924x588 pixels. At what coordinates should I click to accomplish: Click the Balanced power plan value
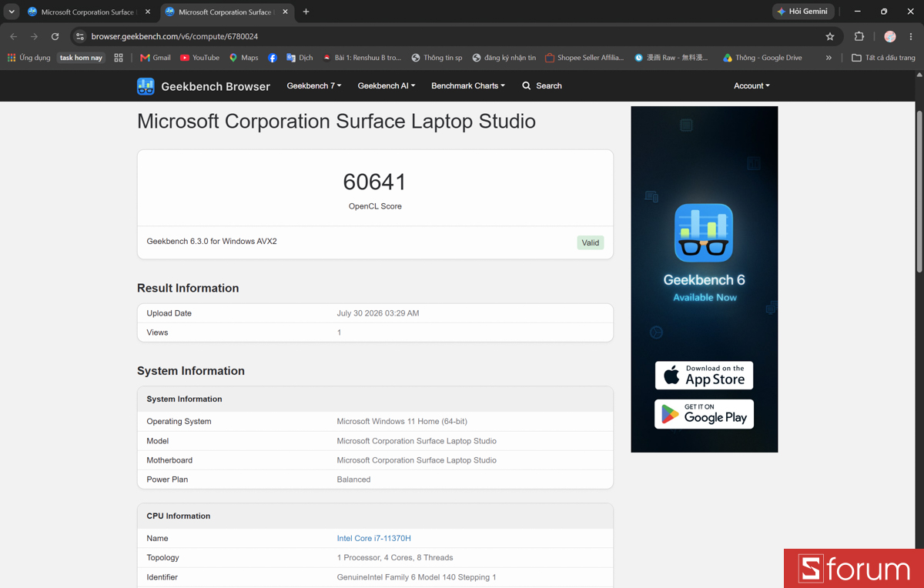353,479
